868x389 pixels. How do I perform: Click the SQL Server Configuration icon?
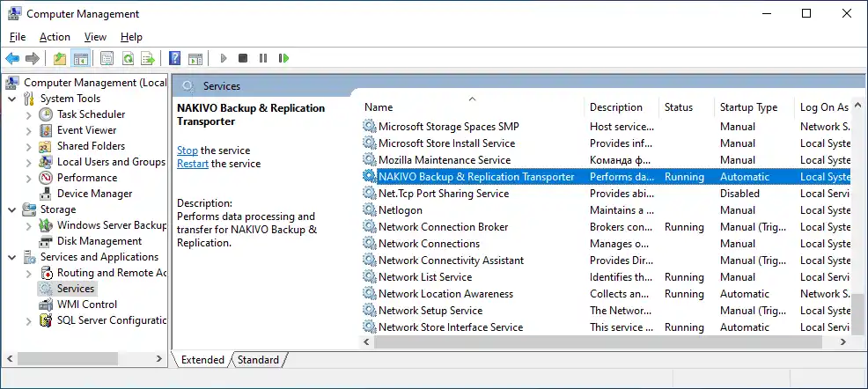tap(46, 321)
